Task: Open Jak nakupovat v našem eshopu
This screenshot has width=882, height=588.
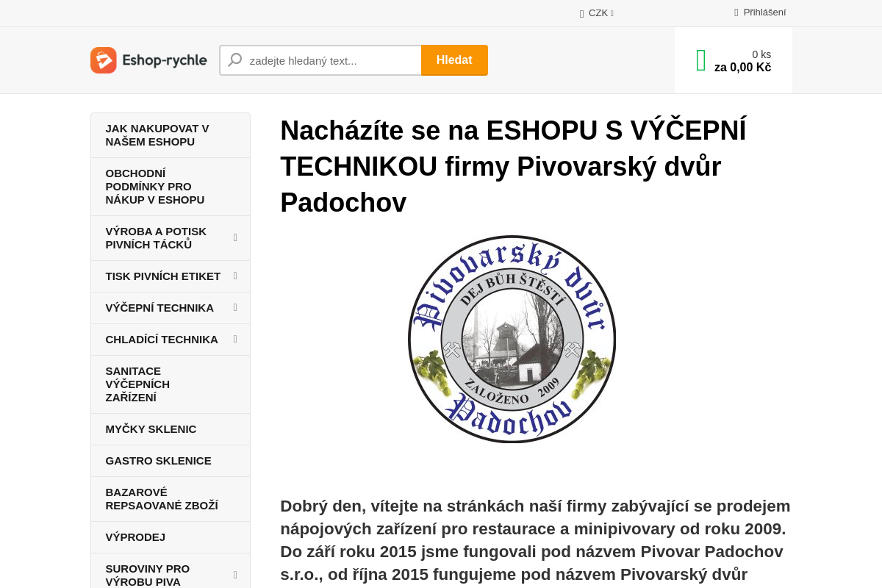Action: [x=157, y=135]
